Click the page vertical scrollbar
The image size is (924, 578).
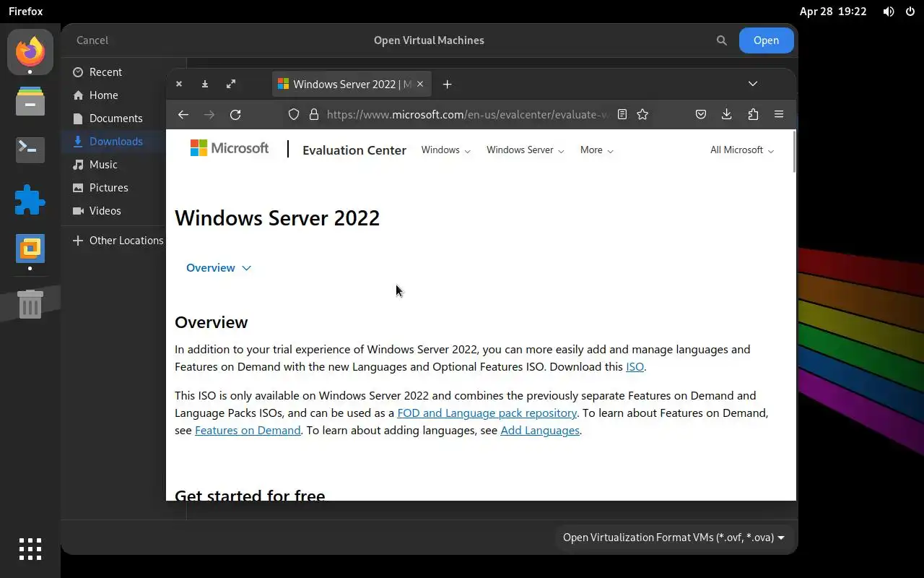(794, 152)
